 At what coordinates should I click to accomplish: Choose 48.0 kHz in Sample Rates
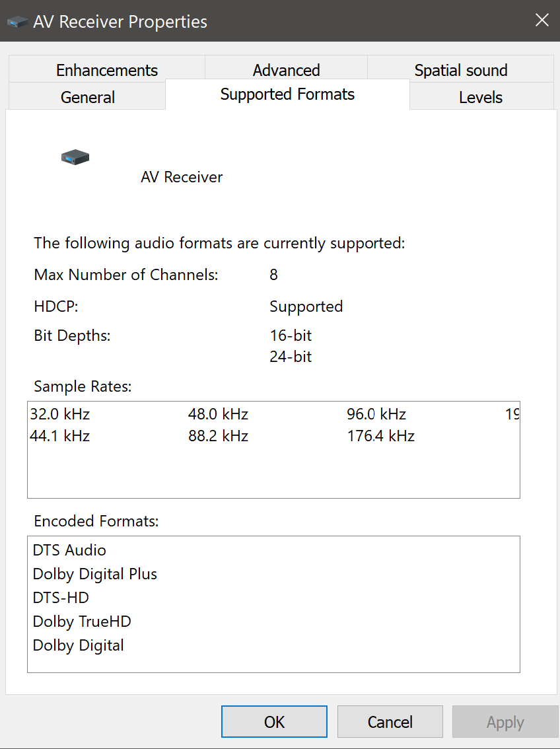click(x=218, y=414)
